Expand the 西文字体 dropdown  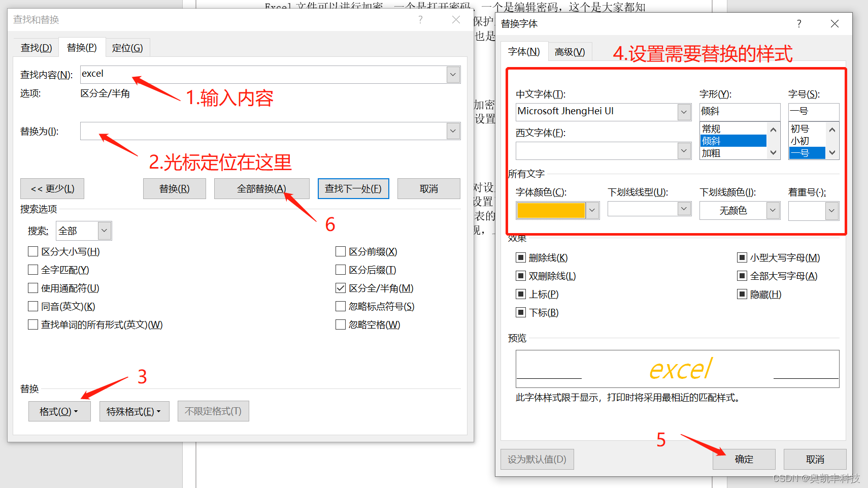pos(684,150)
